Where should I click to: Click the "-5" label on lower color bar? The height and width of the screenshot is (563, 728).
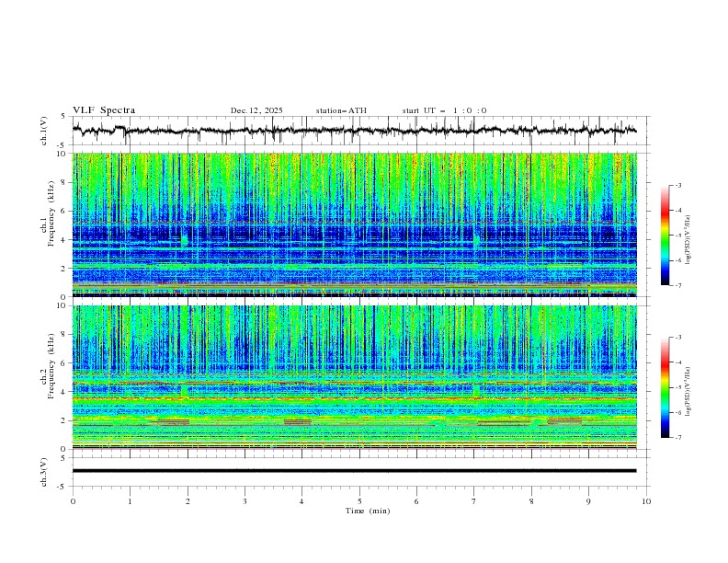pyautogui.click(x=677, y=387)
